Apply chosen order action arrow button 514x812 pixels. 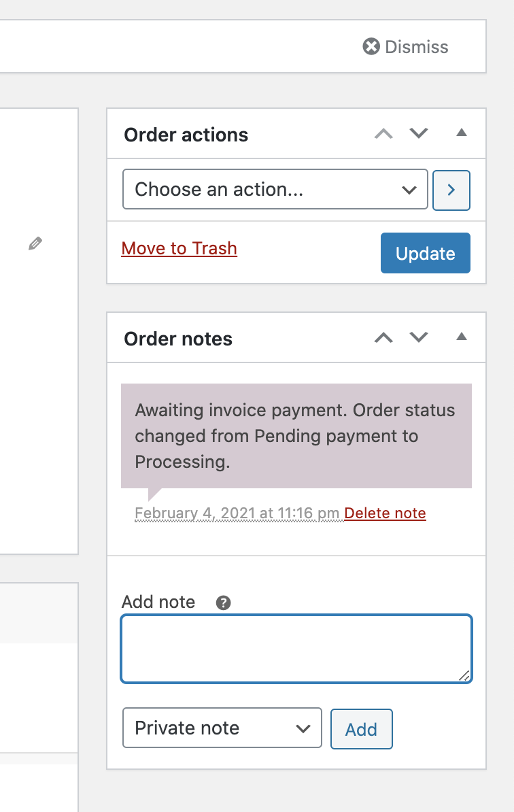click(x=451, y=190)
